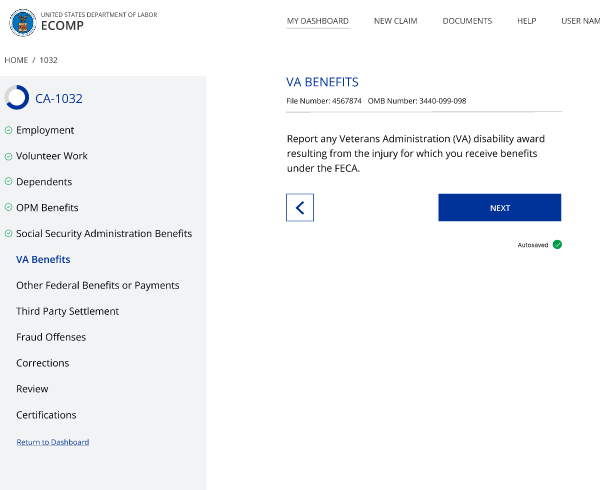Select the Review section
The height and width of the screenshot is (490, 600).
click(x=32, y=389)
